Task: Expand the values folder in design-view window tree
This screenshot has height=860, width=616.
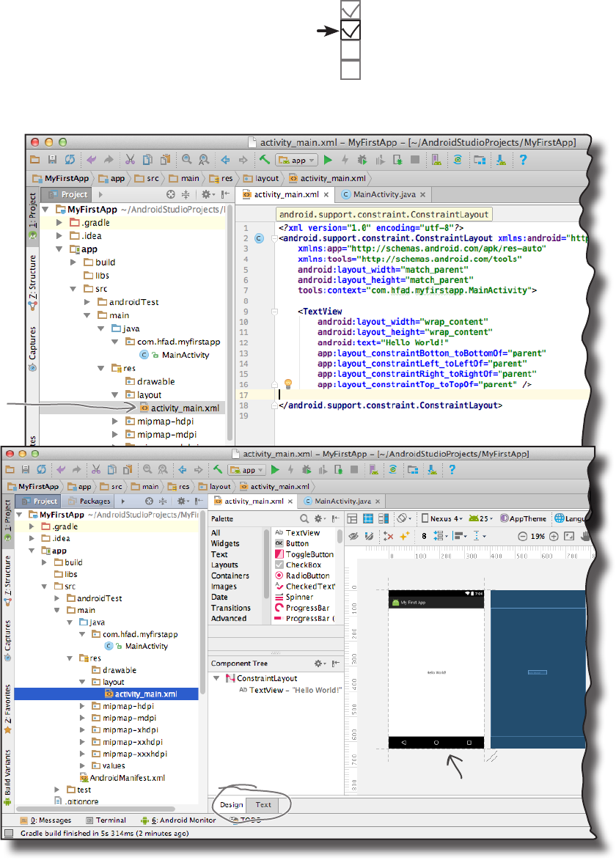Action: 82,765
